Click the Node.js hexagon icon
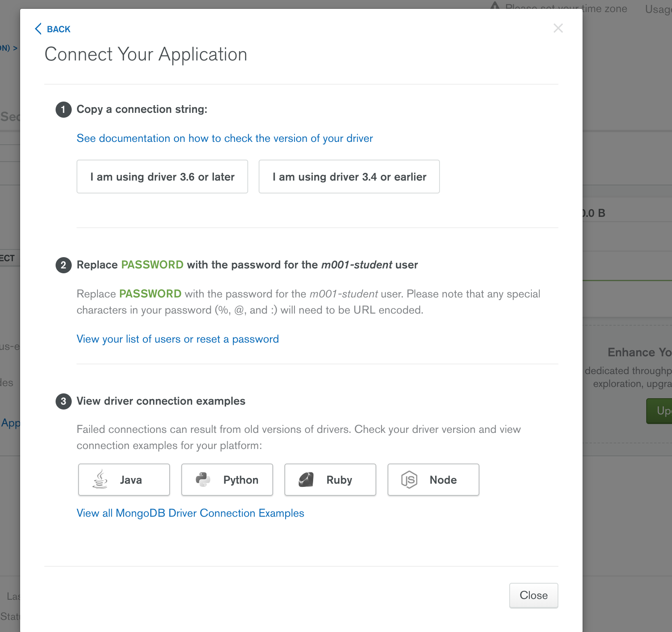Screen dimensions: 672x632 [409, 480]
